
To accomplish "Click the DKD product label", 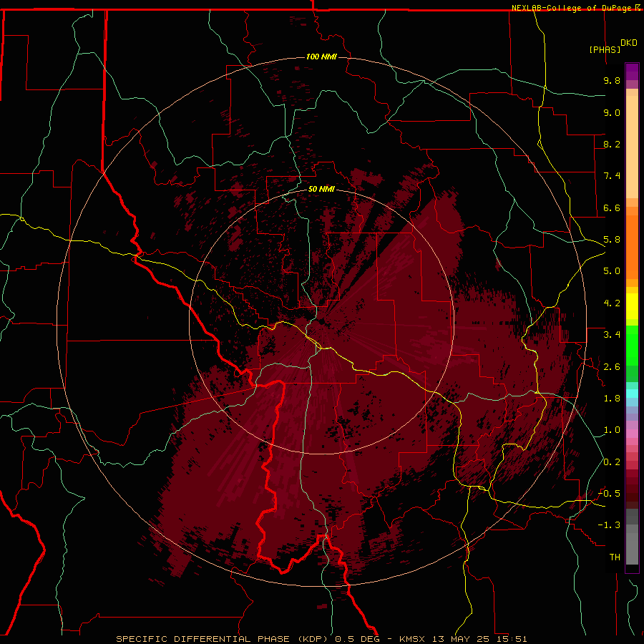I will (x=629, y=43).
